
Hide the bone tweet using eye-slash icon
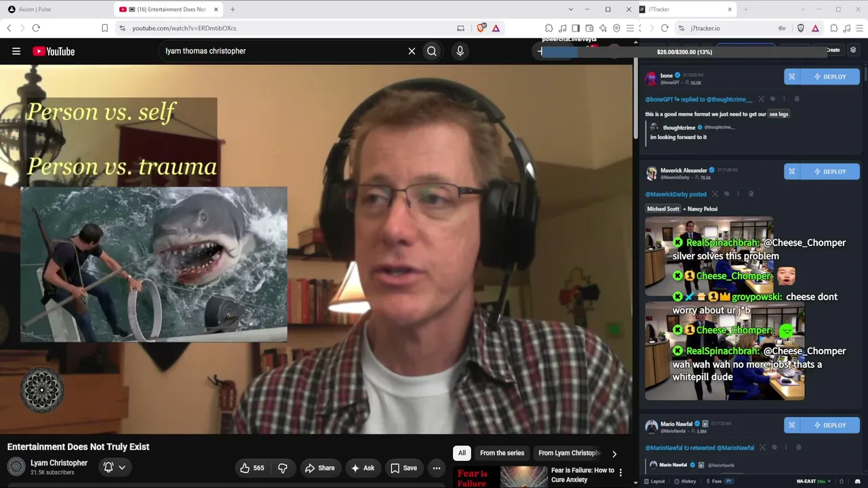point(772,99)
